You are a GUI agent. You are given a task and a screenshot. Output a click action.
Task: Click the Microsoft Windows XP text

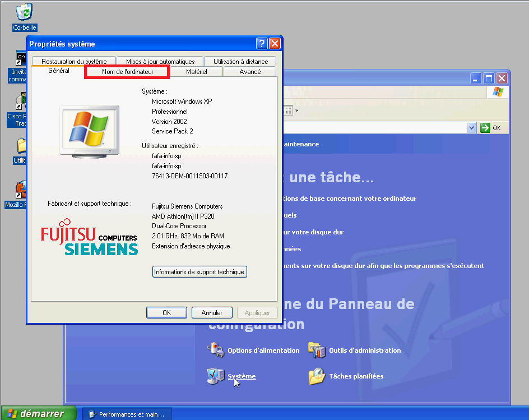[x=182, y=101]
